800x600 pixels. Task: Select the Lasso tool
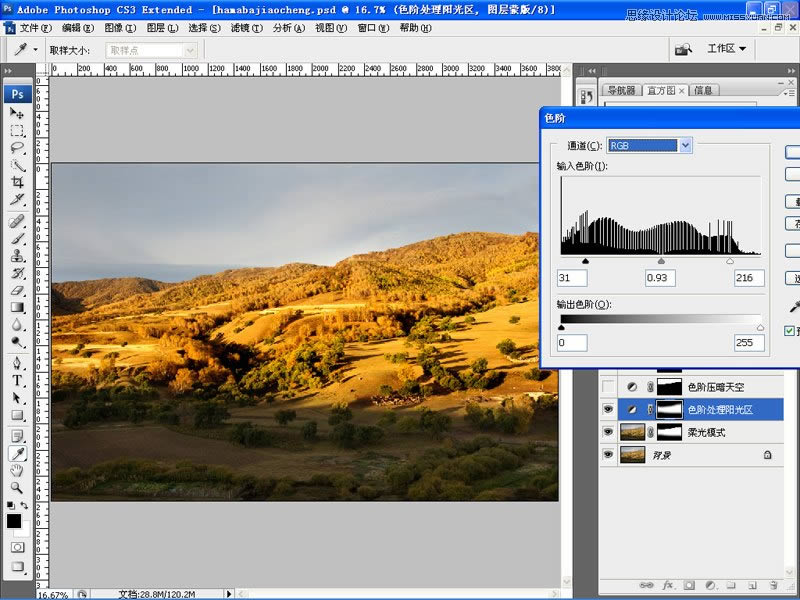[17, 148]
